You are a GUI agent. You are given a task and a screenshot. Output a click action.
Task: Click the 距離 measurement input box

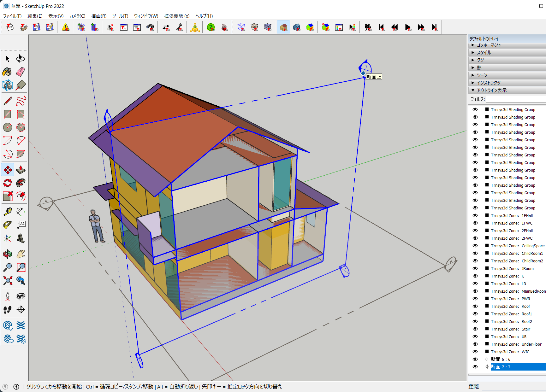(513, 386)
